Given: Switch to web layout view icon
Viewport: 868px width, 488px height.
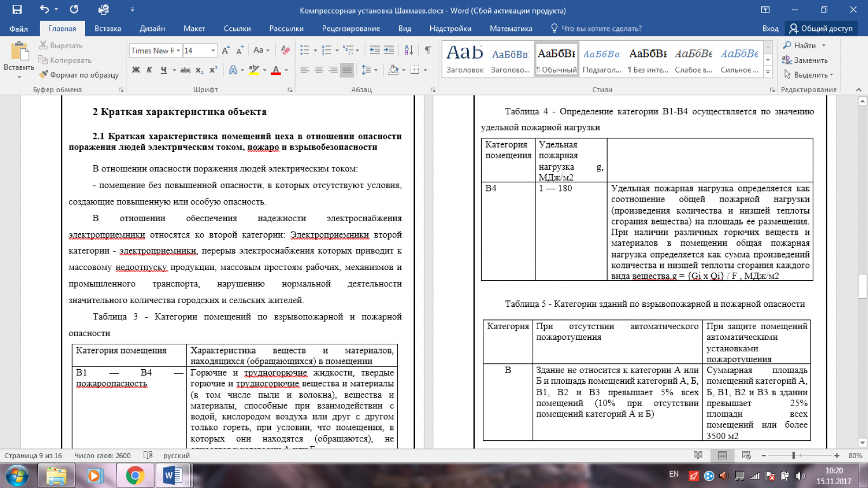Looking at the screenshot, I should (x=746, y=455).
